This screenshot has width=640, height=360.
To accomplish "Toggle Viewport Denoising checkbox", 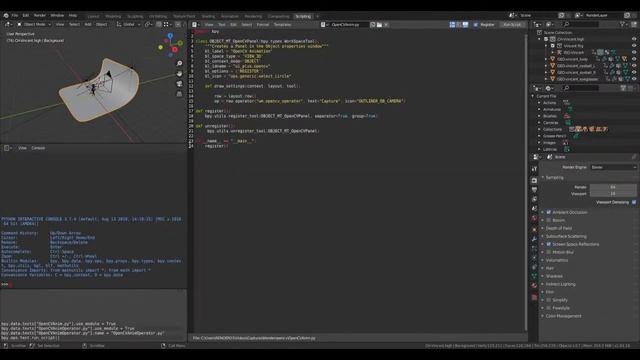I will tap(634, 202).
